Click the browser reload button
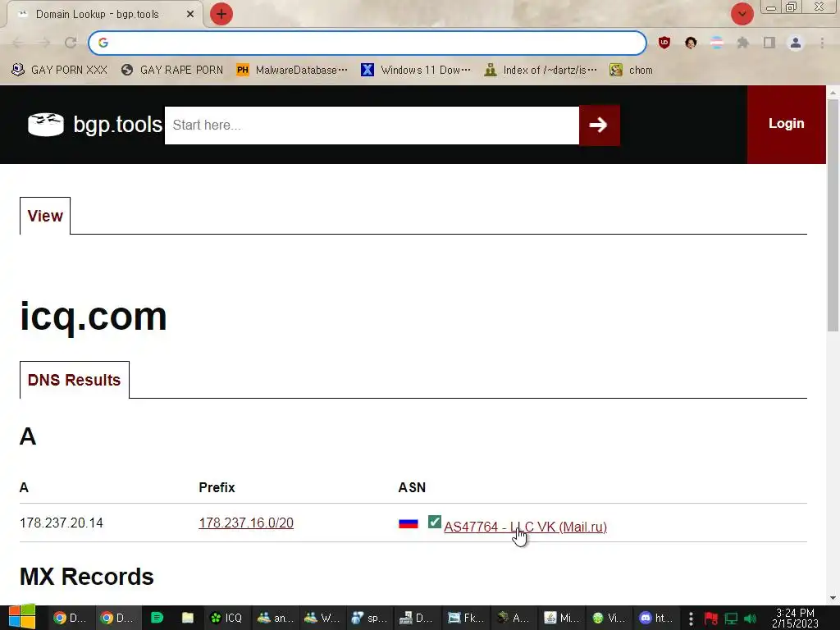The height and width of the screenshot is (630, 840). 71,43
